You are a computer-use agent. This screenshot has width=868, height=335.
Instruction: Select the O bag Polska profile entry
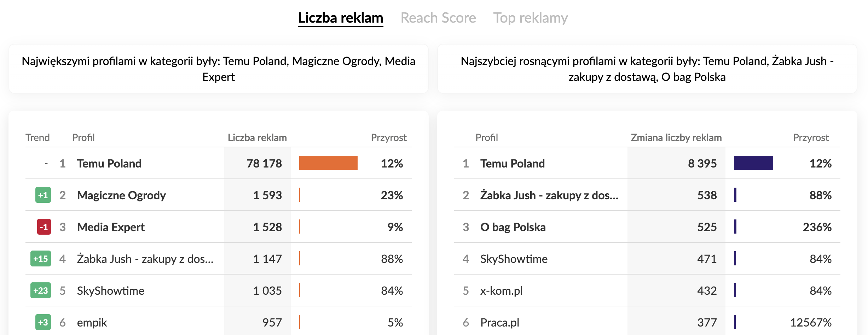(x=513, y=227)
